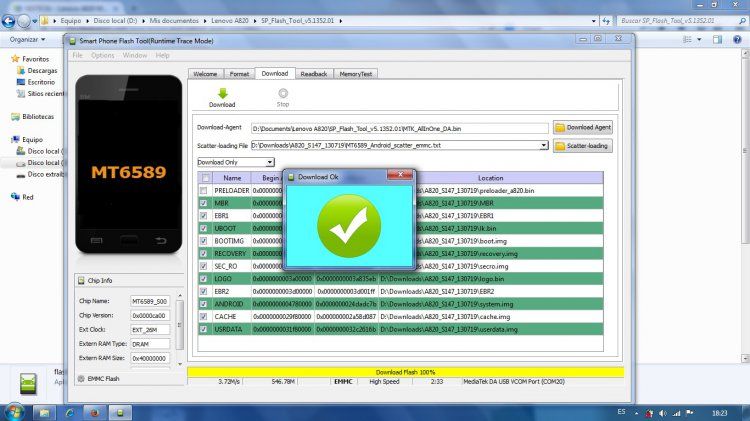Click the green Download arrow icon
This screenshot has width=750, height=421.
222,93
